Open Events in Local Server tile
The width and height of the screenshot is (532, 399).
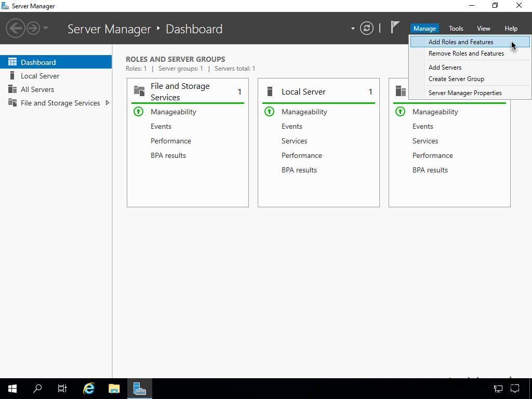[292, 126]
